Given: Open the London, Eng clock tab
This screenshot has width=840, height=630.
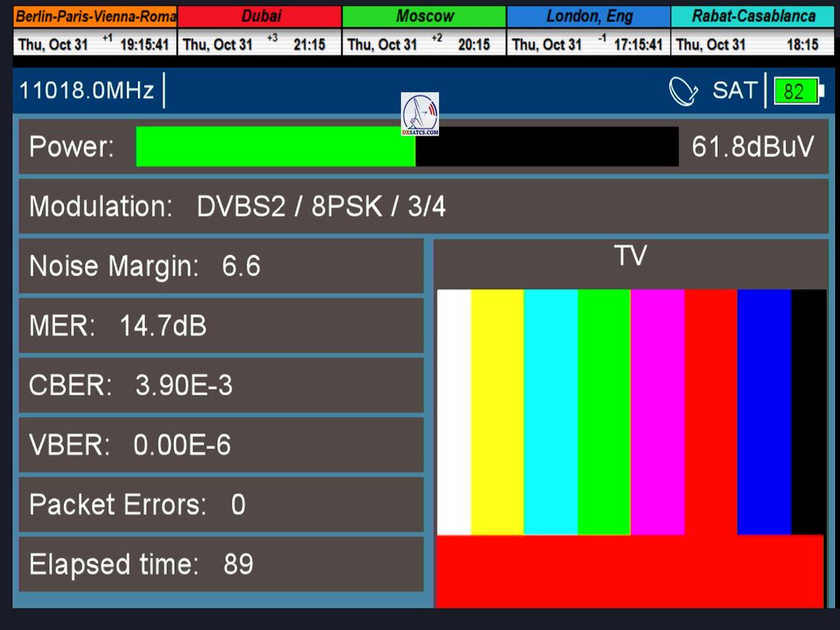Looking at the screenshot, I should click(588, 16).
